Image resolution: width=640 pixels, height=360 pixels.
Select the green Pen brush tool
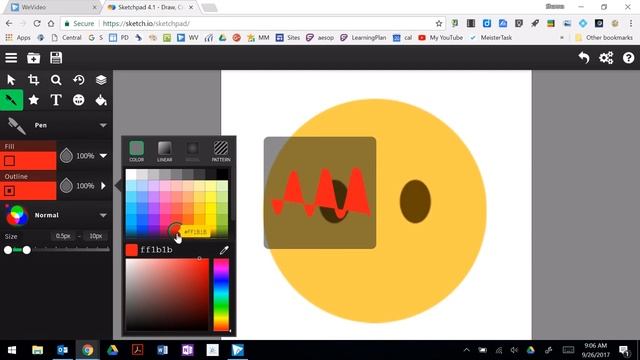[11, 100]
